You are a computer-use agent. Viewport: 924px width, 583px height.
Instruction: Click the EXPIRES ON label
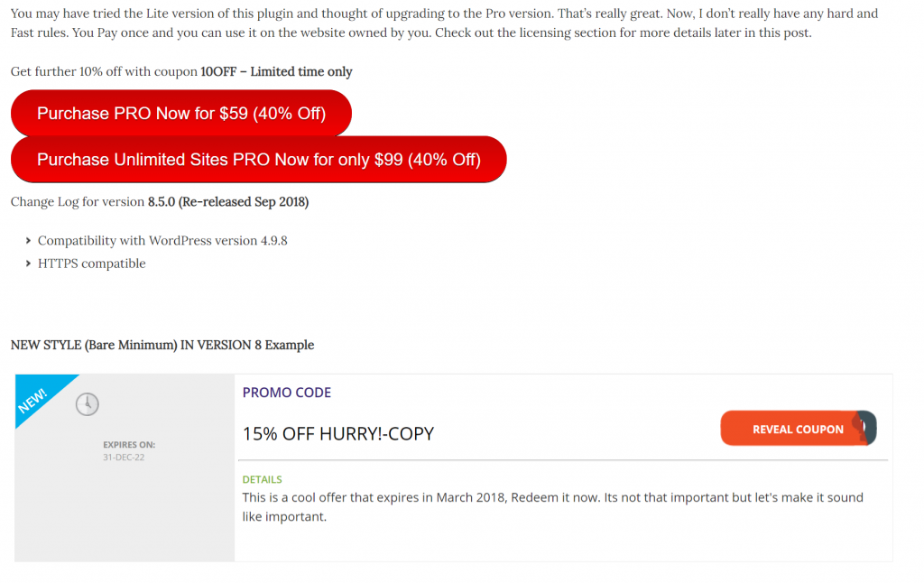pos(129,445)
